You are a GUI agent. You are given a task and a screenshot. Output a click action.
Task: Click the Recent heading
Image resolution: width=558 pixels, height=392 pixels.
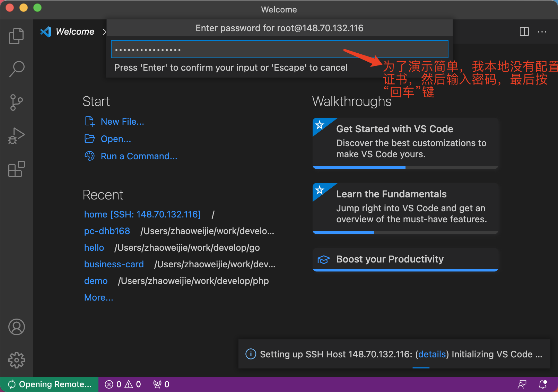coord(103,195)
